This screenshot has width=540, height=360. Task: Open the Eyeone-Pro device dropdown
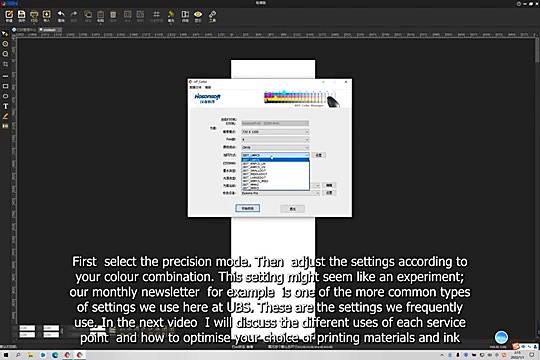pos(280,193)
